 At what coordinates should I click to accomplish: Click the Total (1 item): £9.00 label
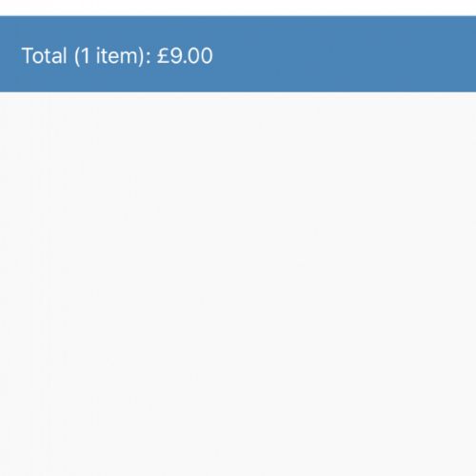[x=117, y=56]
